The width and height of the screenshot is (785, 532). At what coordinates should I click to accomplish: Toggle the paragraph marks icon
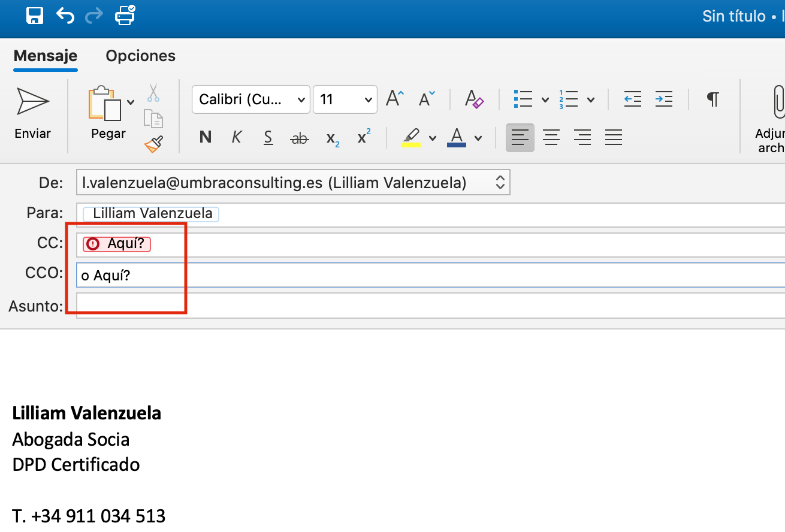point(712,99)
